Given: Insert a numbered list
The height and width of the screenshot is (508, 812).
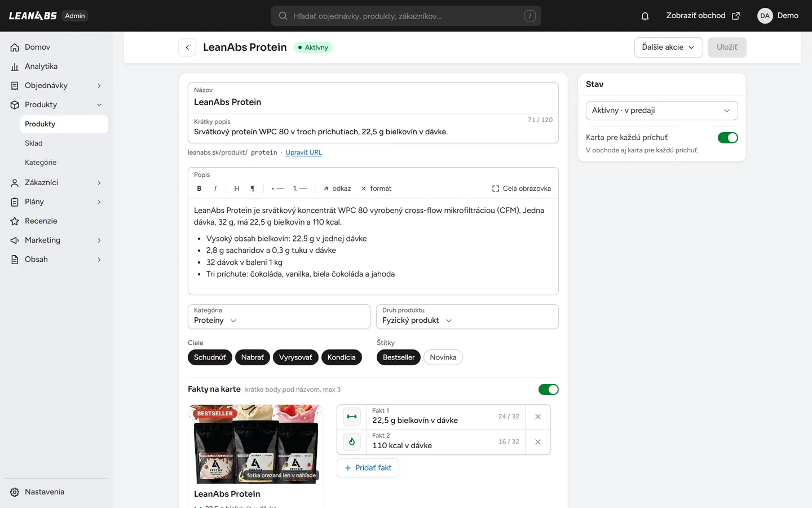Looking at the screenshot, I should (x=300, y=189).
